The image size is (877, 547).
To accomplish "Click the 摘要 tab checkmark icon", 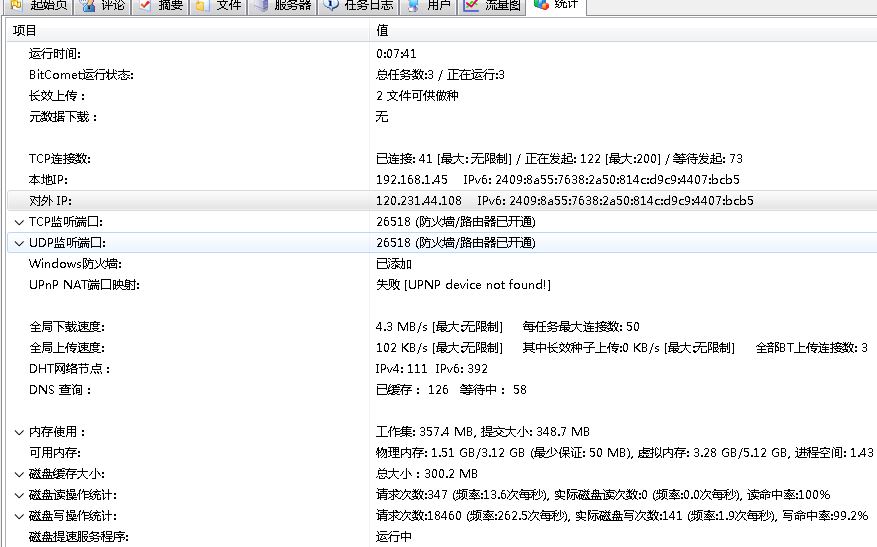I will (145, 5).
